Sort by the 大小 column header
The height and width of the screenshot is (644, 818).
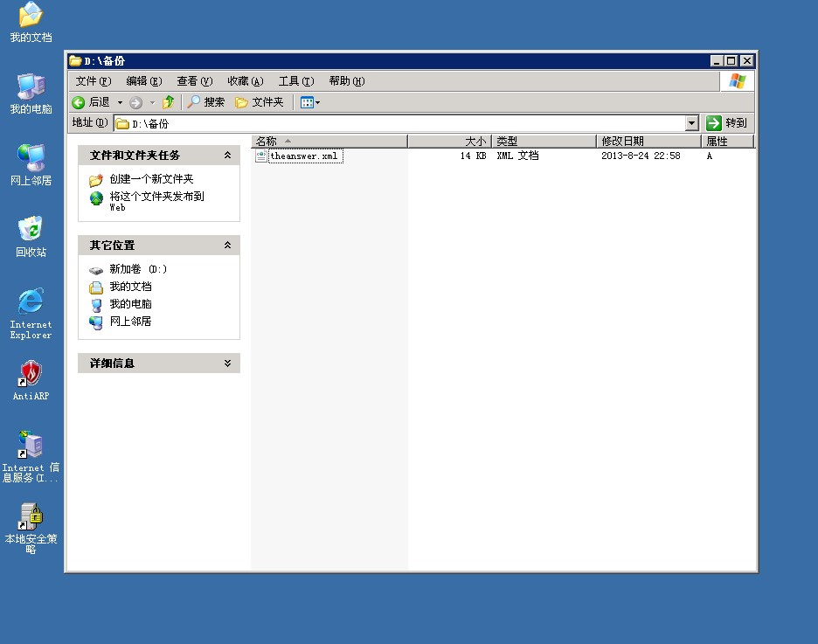point(449,141)
